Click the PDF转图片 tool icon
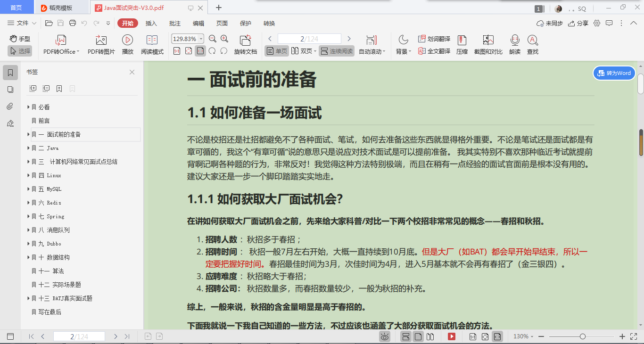 101,45
